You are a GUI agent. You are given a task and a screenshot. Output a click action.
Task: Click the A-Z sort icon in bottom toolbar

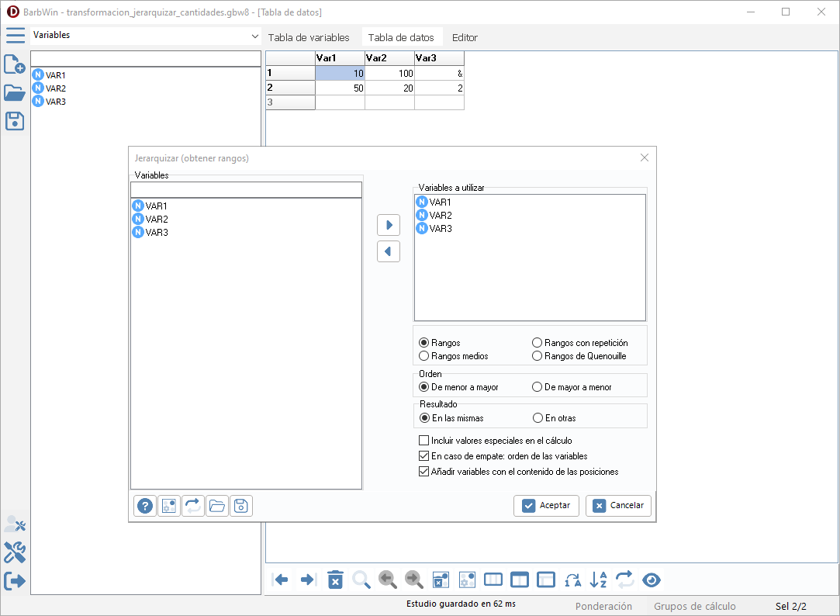598,580
